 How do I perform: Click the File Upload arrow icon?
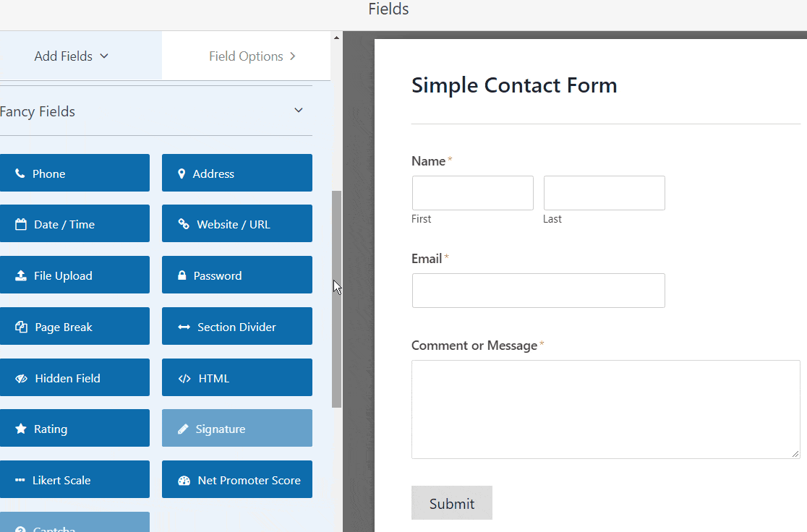[21, 275]
